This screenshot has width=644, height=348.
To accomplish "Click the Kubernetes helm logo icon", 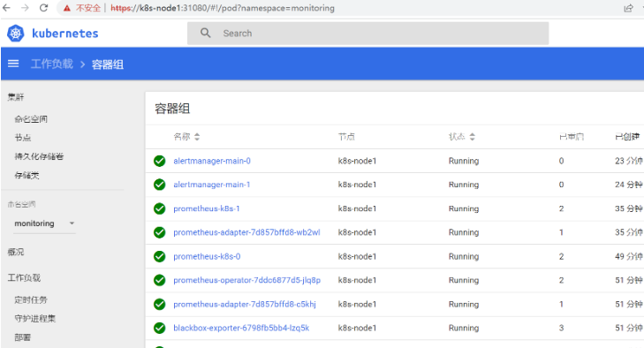I will tap(16, 34).
